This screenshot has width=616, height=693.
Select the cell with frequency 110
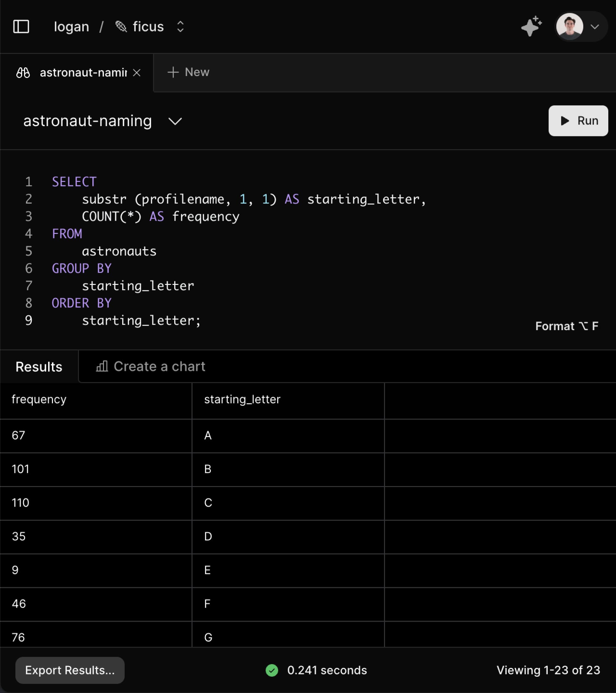tap(96, 503)
